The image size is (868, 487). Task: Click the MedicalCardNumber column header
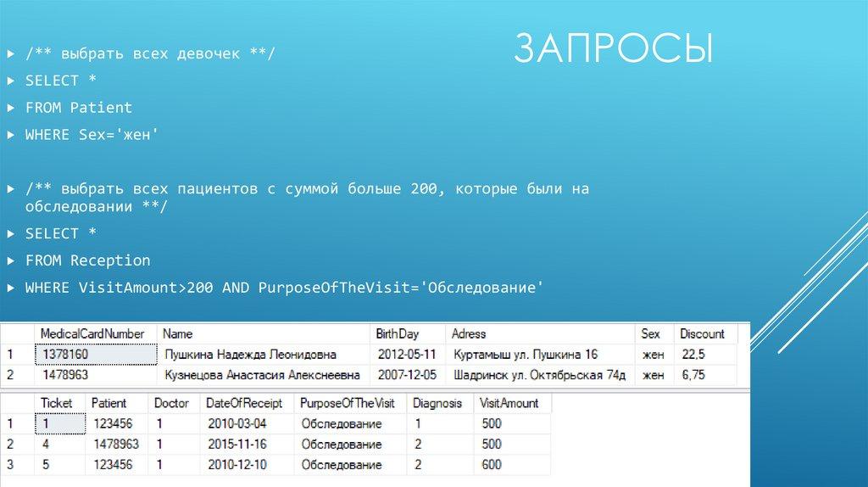coord(92,334)
